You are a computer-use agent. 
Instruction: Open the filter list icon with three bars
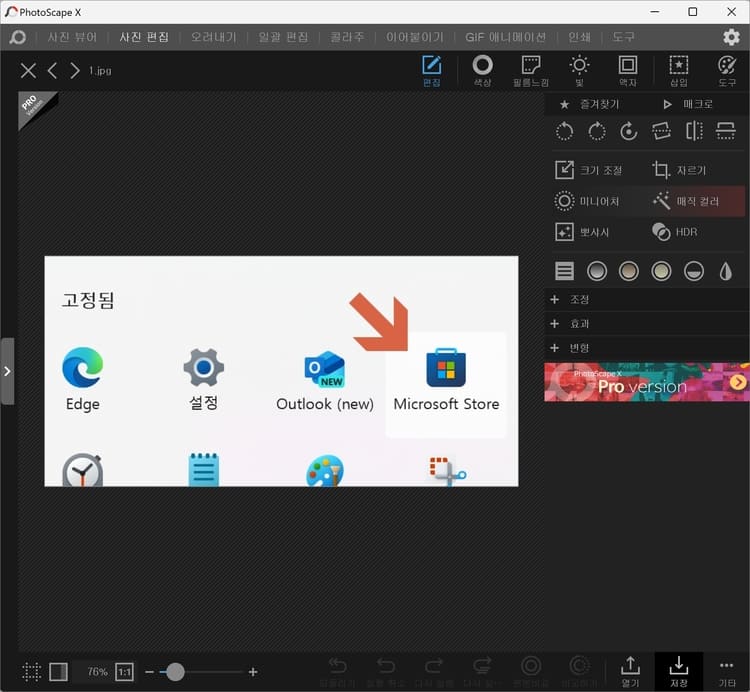[x=564, y=271]
